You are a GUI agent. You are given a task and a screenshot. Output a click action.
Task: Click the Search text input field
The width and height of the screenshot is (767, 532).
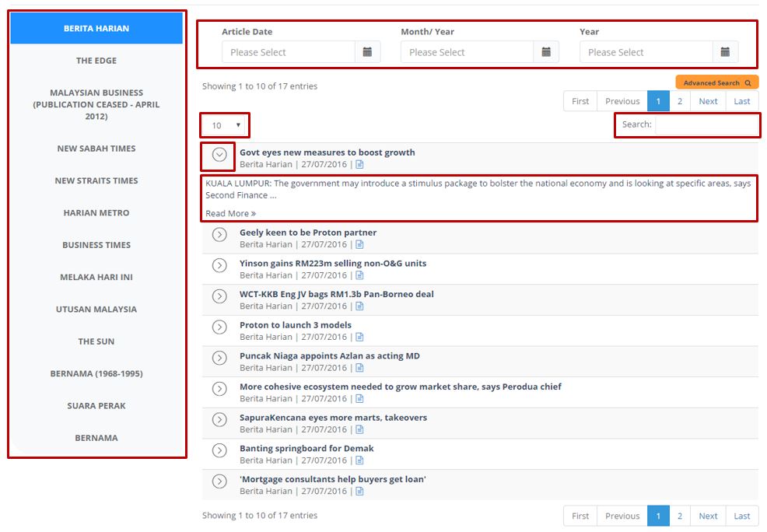[706, 124]
